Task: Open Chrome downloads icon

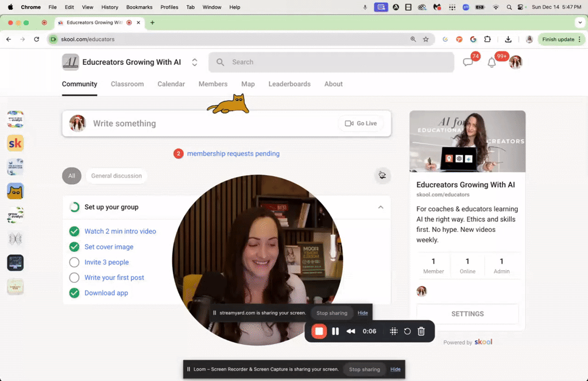Action: pyautogui.click(x=508, y=40)
